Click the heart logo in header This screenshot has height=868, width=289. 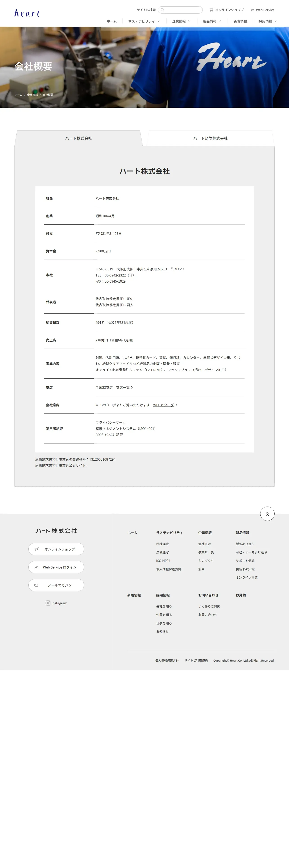[27, 13]
